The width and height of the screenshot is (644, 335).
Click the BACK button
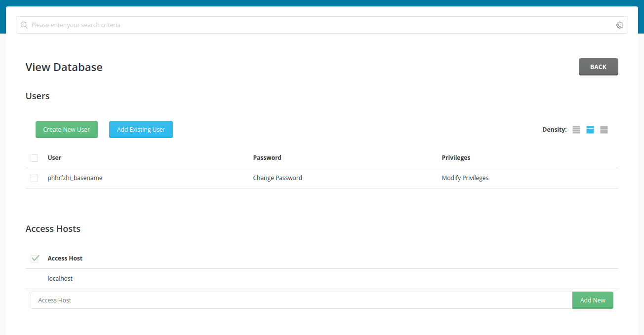point(598,67)
